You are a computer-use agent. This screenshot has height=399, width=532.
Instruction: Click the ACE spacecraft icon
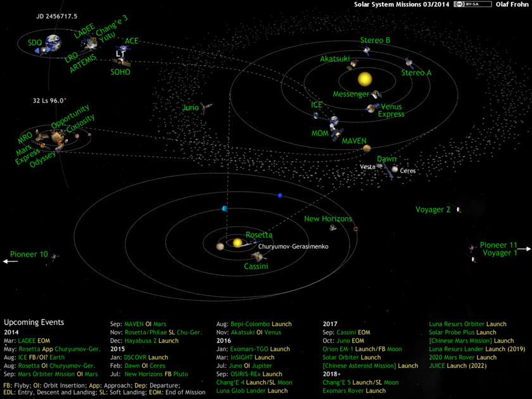coord(122,49)
